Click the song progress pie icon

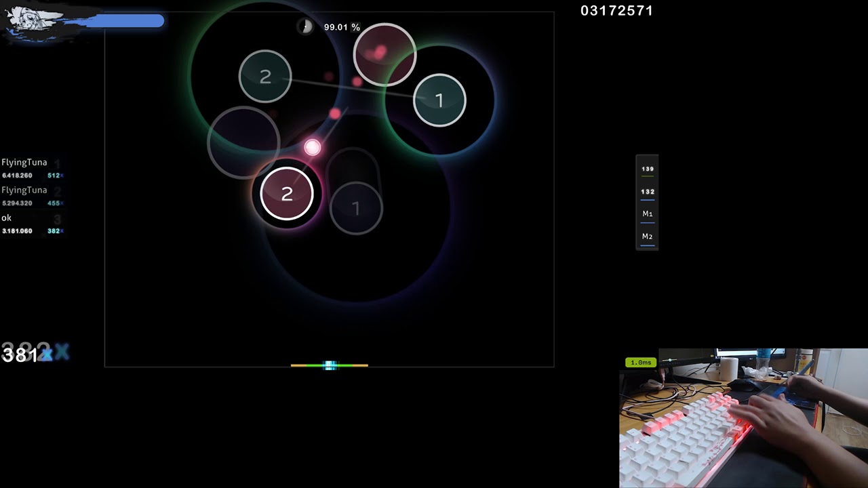point(305,26)
